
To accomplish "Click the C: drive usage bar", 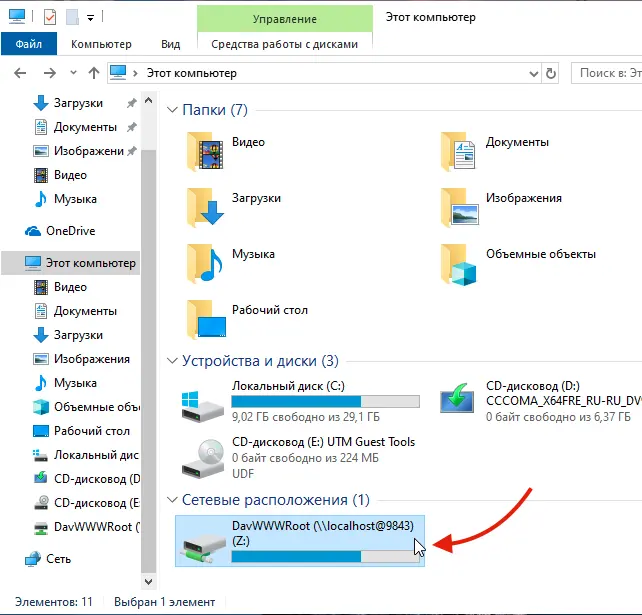I will (326, 401).
